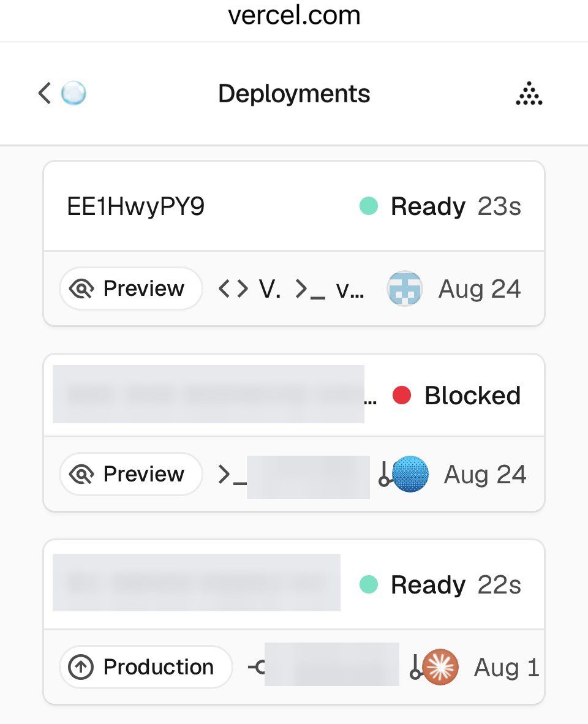
Task: Click the vercel.com address bar
Action: (x=294, y=16)
